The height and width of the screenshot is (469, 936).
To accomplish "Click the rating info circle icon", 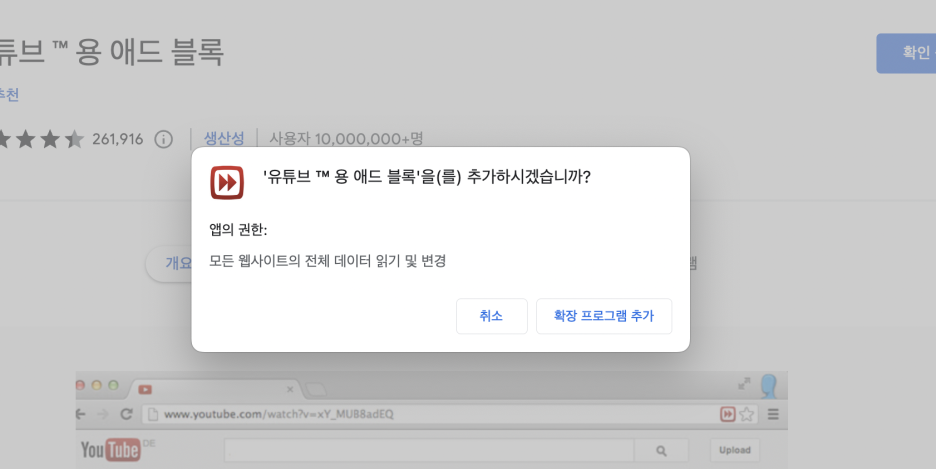I will (164, 139).
